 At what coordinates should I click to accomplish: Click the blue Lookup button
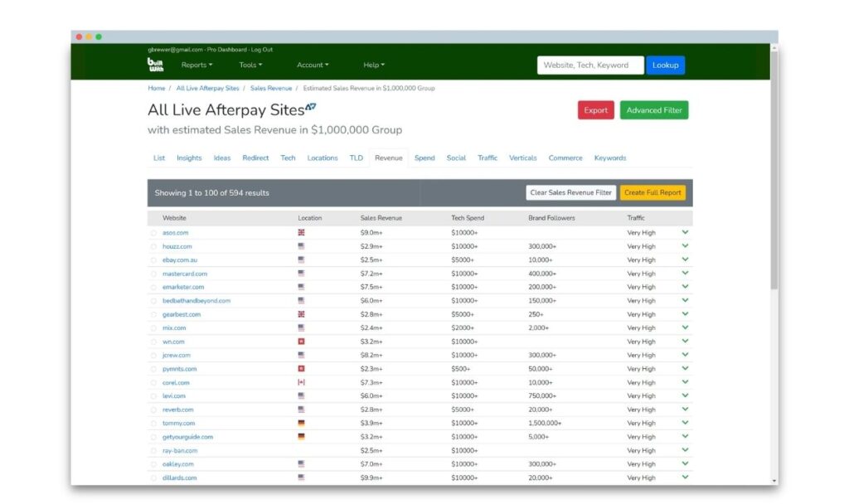[x=666, y=65]
